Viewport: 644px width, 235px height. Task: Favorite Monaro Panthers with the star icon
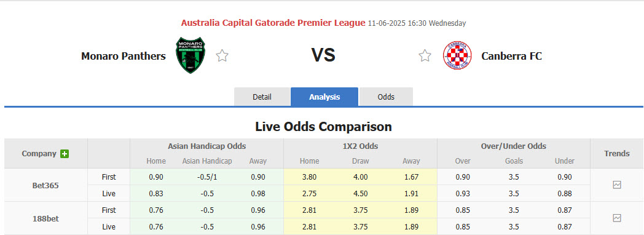point(222,55)
